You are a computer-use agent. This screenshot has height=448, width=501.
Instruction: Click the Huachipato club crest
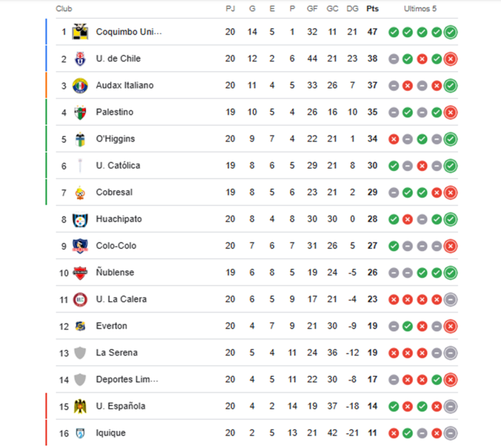[80, 220]
